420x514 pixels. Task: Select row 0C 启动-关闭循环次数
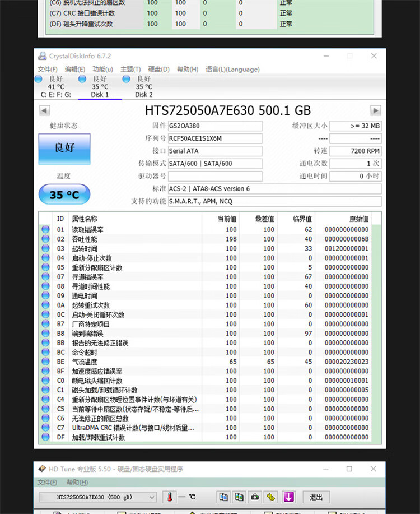coord(206,314)
